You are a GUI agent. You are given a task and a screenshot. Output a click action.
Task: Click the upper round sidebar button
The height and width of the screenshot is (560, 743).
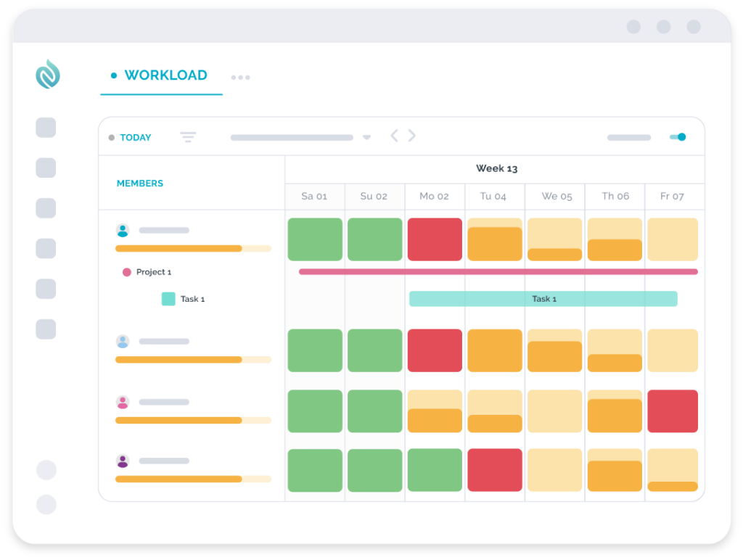pos(46,470)
